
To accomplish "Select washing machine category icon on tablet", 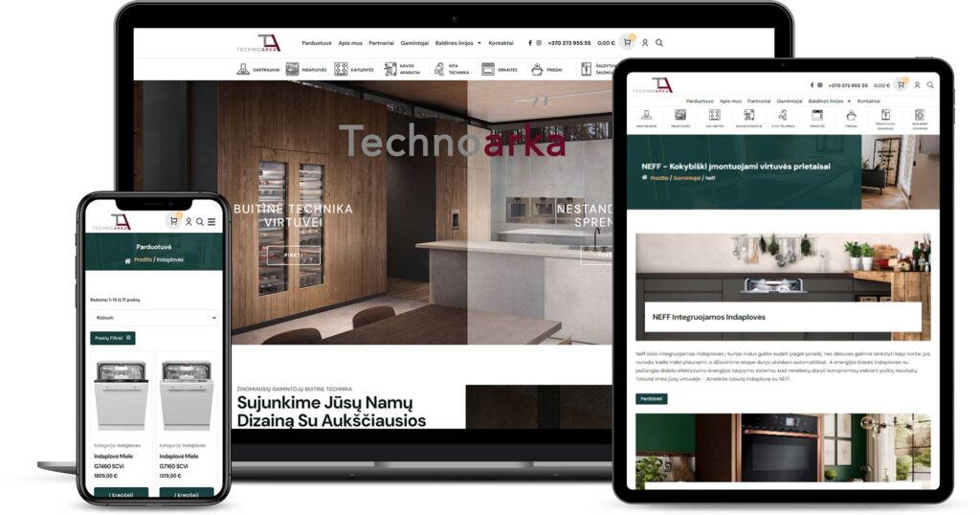I will [920, 115].
